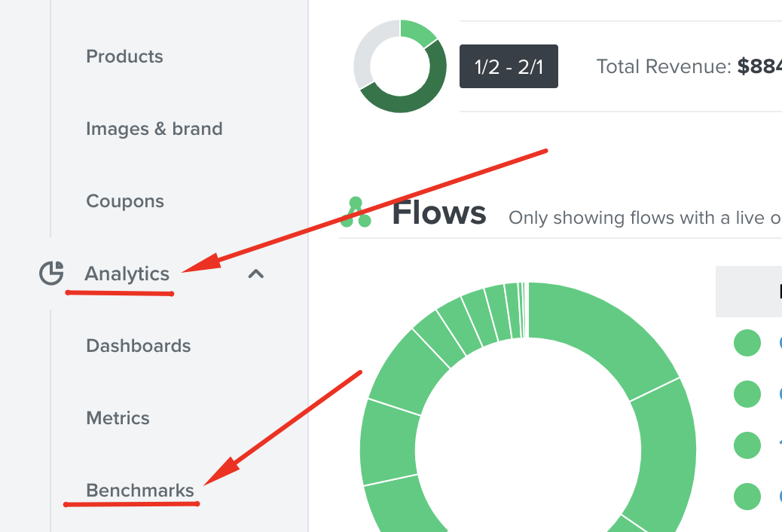
Task: Click the bottom green legend dot
Action: coord(747,497)
